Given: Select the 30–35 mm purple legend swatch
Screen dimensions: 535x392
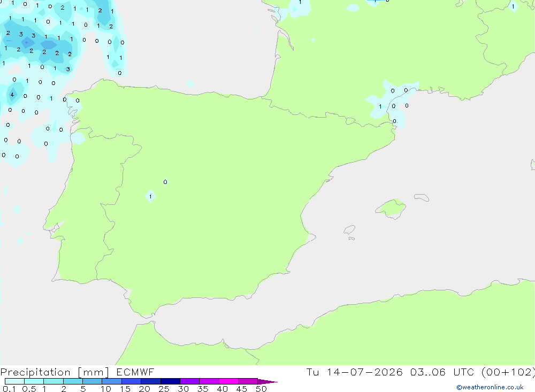Looking at the screenshot, I should pos(190,381).
